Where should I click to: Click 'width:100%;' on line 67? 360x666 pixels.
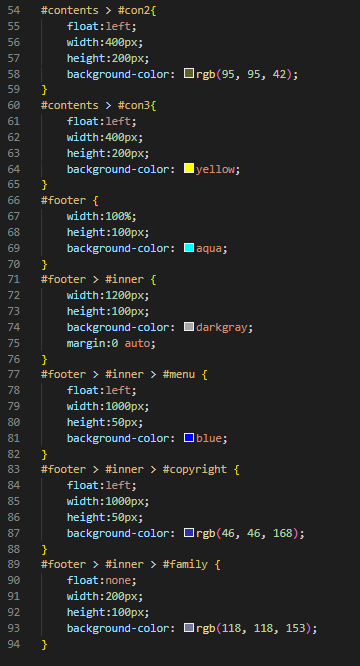[x=102, y=216]
